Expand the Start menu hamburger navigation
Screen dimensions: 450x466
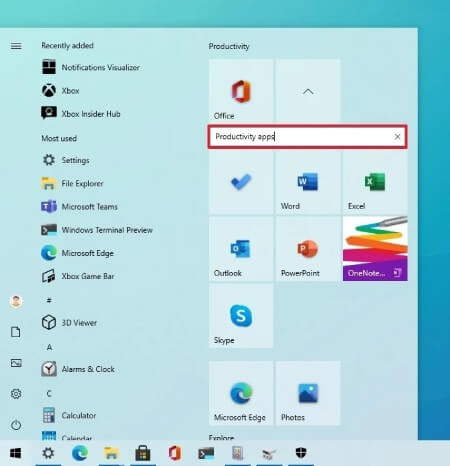click(16, 46)
